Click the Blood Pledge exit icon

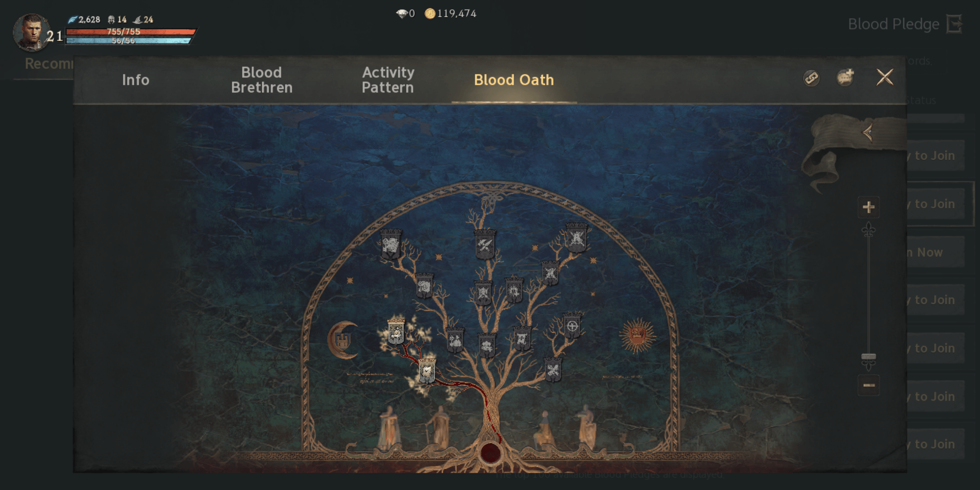(x=965, y=24)
